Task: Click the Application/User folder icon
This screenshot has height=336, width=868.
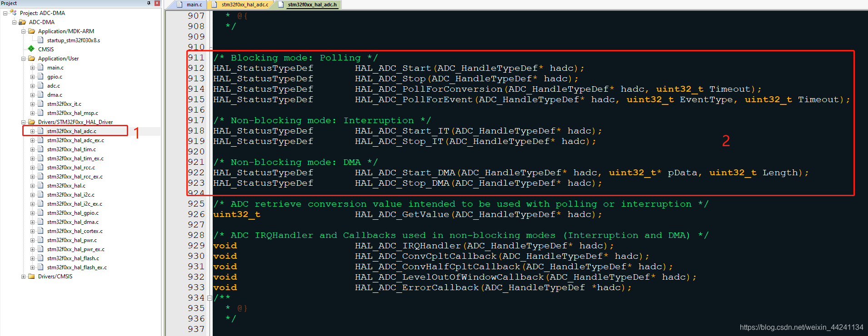Action: [31, 58]
